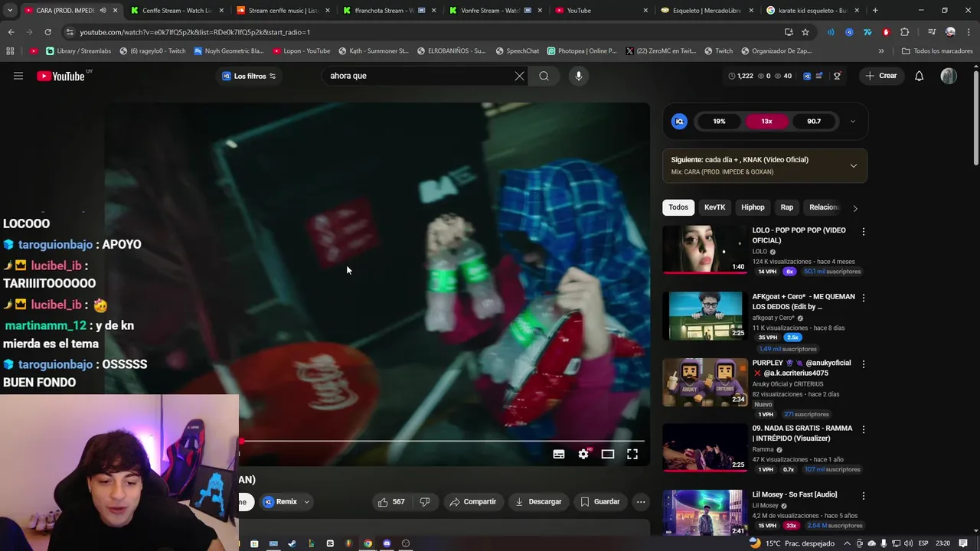This screenshot has height=551, width=980.
Task: Go to YouTube home via logo
Action: [x=60, y=76]
